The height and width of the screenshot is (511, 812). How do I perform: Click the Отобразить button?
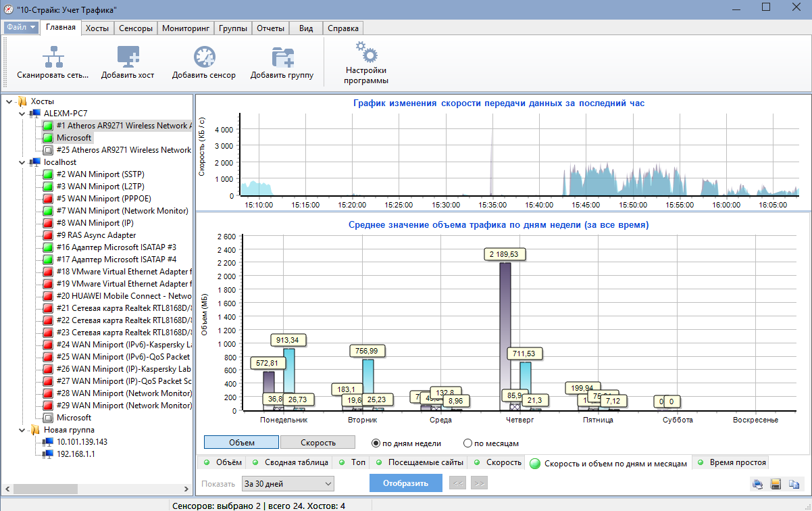pyautogui.click(x=406, y=483)
